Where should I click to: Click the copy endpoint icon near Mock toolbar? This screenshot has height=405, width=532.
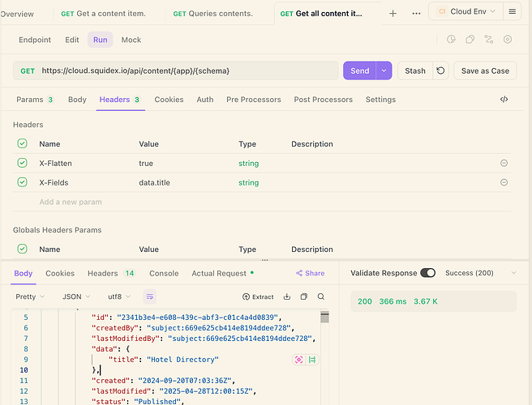coord(470,40)
